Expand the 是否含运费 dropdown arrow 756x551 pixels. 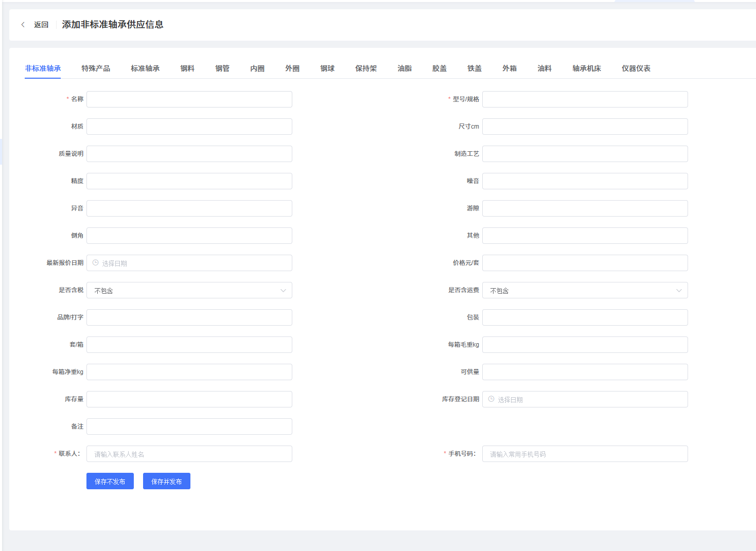click(x=679, y=291)
